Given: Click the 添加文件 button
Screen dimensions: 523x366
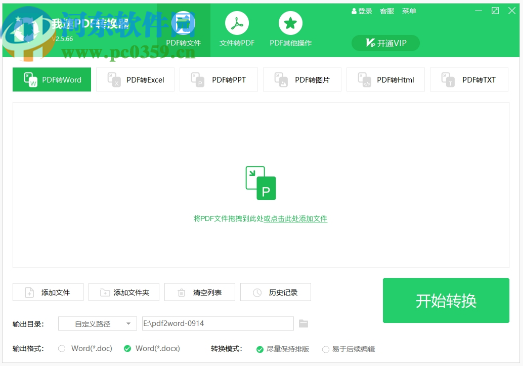Looking at the screenshot, I should click(48, 292).
